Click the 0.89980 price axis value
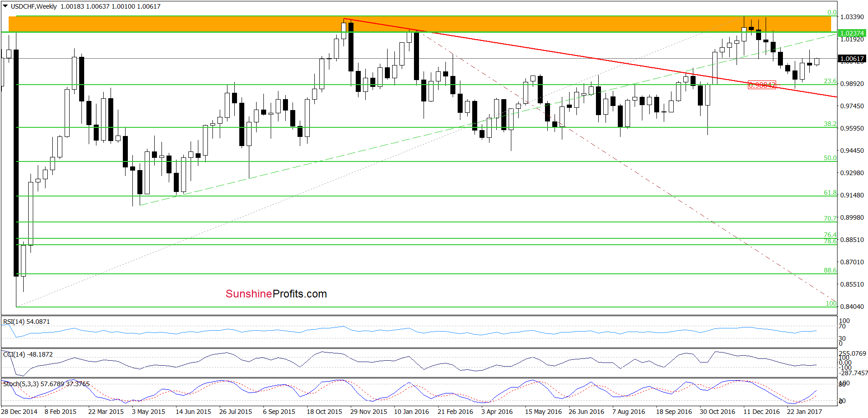Image resolution: width=868 pixels, height=418 pixels. [x=852, y=217]
